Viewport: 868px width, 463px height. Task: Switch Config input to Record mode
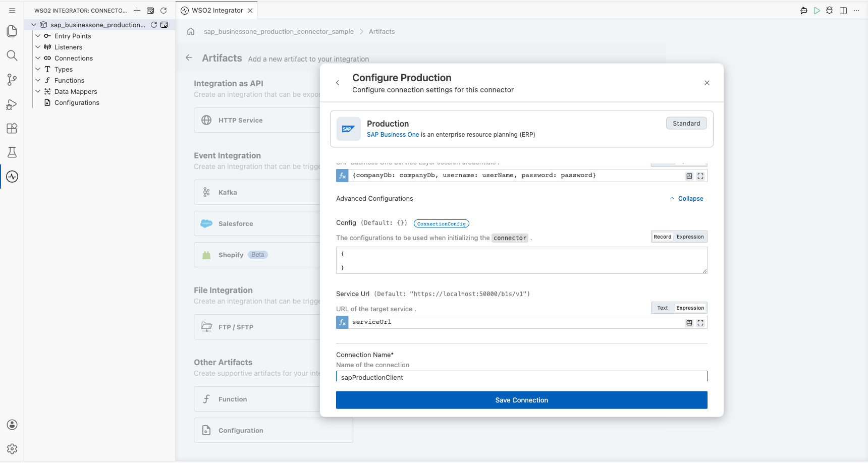click(663, 237)
